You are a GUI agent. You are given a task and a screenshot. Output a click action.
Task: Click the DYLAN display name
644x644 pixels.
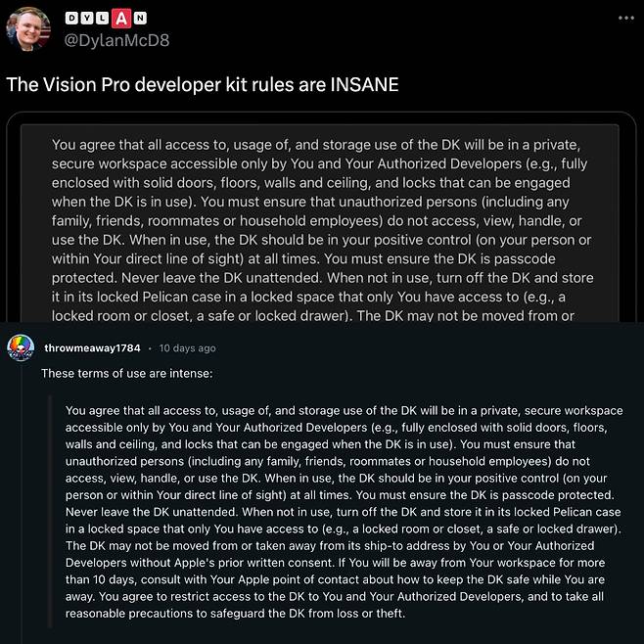[107, 19]
